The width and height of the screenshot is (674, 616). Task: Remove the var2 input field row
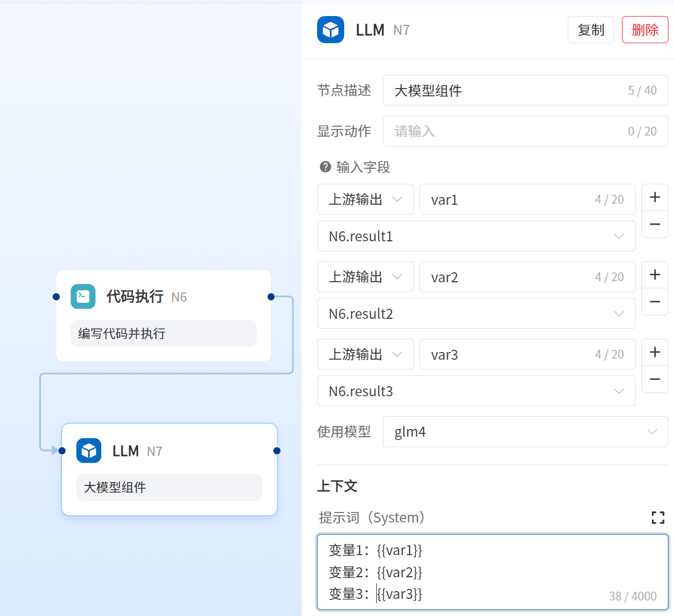(655, 302)
